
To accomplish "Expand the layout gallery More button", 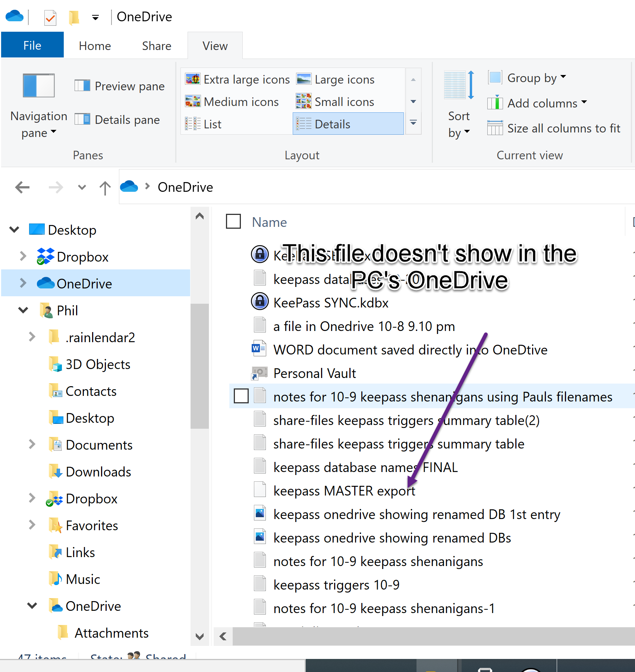I will tap(413, 122).
